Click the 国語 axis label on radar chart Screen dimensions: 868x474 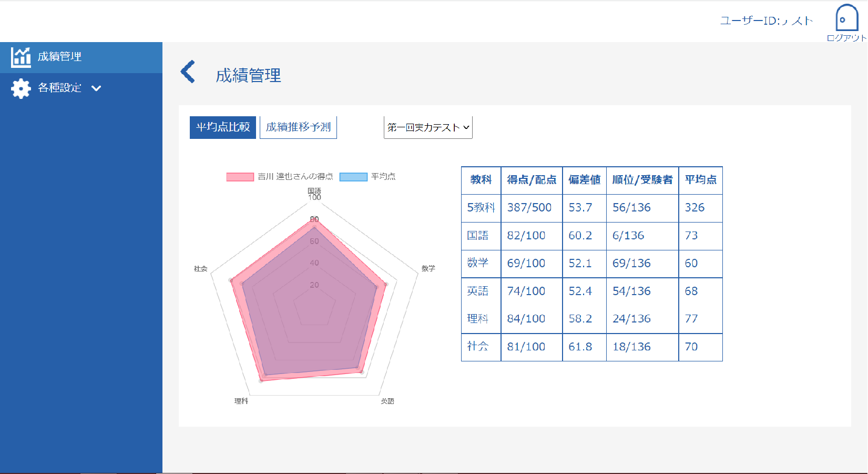coord(314,190)
